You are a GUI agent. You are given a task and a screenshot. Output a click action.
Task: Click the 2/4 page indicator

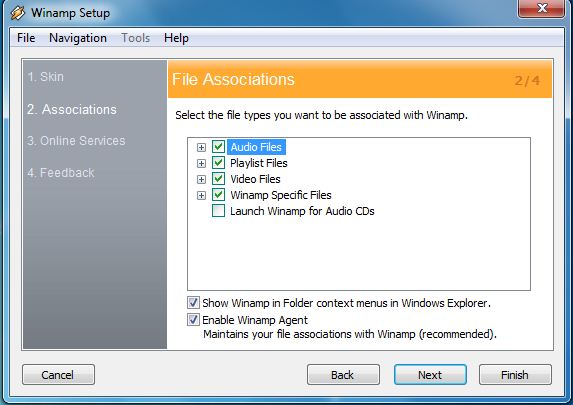point(527,80)
